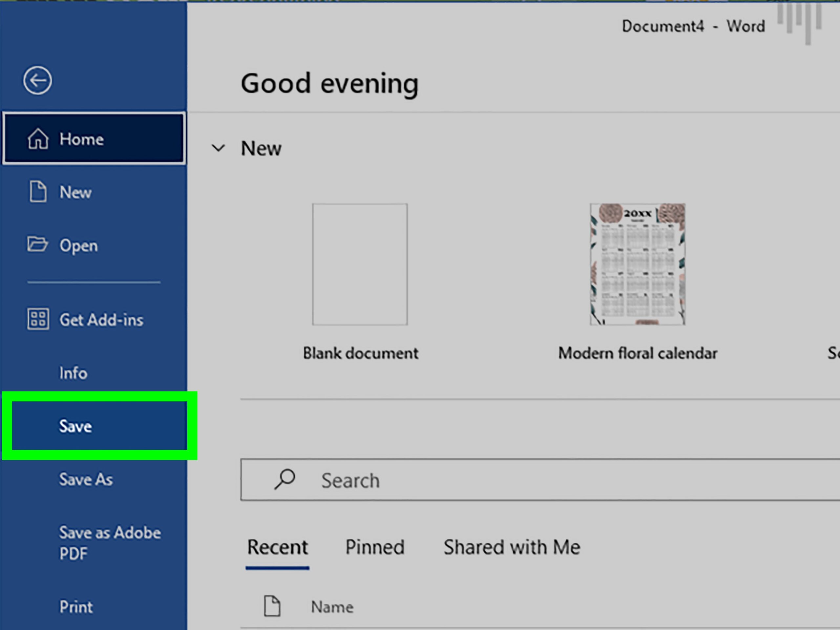Screen dimensions: 840x630
Task: Sort files by Name column header
Action: (x=332, y=607)
